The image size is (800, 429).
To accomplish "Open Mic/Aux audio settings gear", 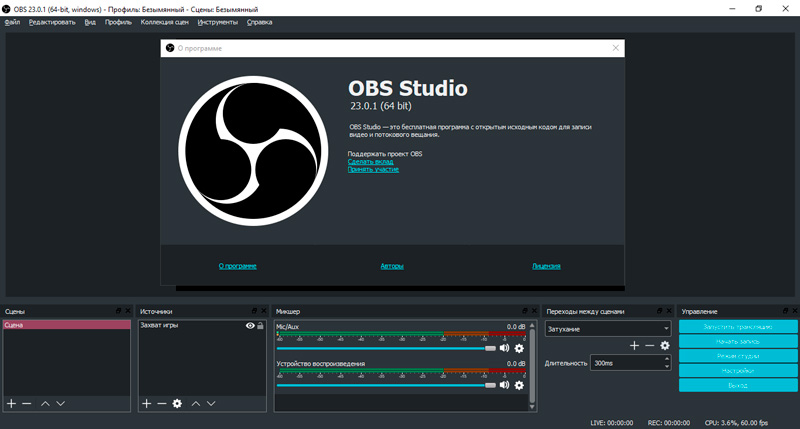I will 519,348.
